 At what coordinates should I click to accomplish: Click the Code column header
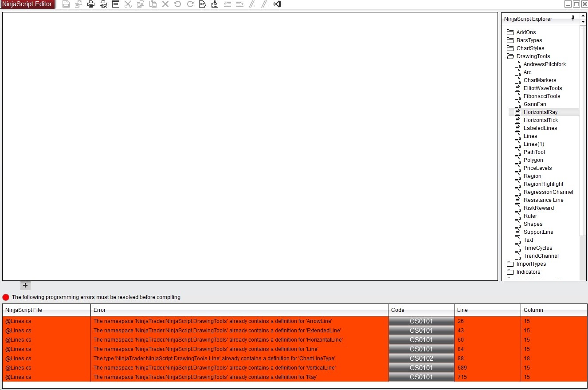(x=421, y=310)
